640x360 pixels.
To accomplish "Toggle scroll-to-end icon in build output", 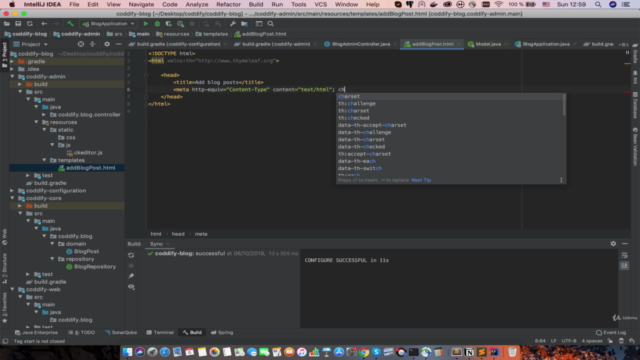I will (x=624, y=266).
